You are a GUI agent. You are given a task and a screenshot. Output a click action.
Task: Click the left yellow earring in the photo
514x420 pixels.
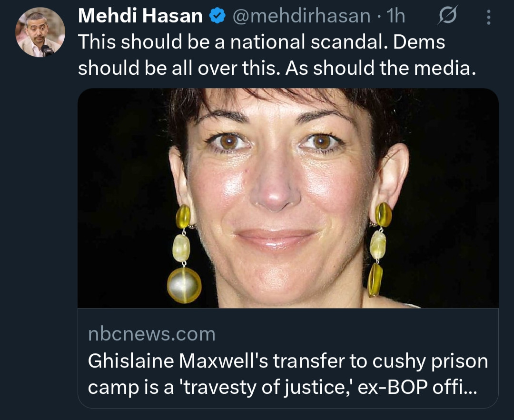point(183,254)
